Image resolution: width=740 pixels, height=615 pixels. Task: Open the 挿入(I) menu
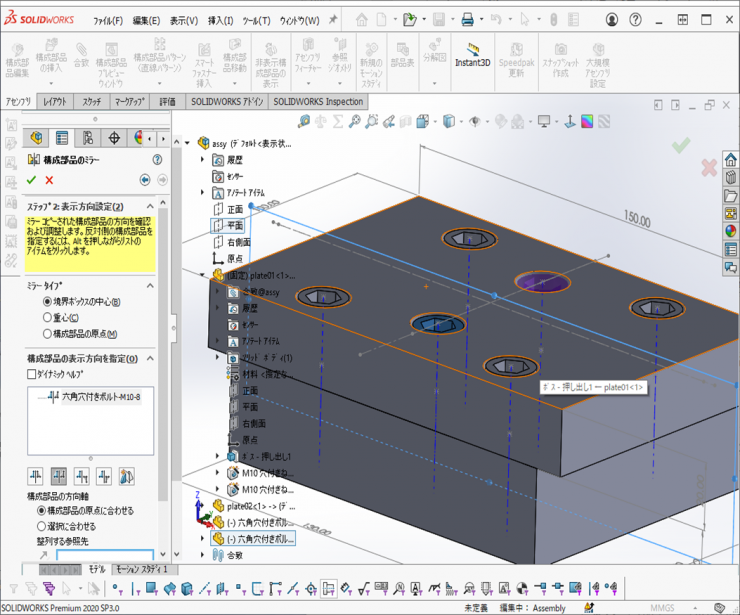click(x=219, y=20)
